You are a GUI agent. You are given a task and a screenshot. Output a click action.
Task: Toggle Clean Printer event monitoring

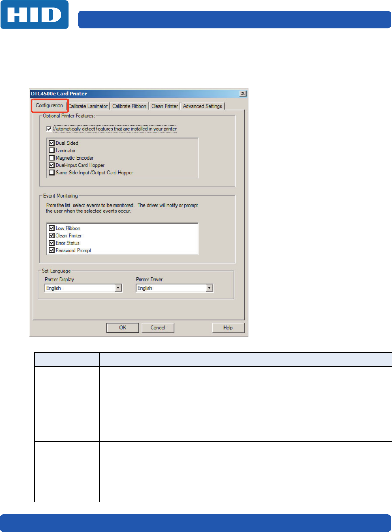tap(52, 235)
